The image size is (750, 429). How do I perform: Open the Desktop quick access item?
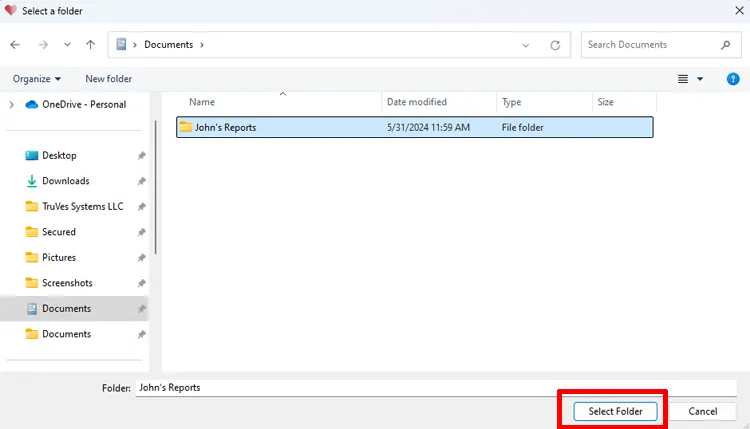click(x=59, y=156)
